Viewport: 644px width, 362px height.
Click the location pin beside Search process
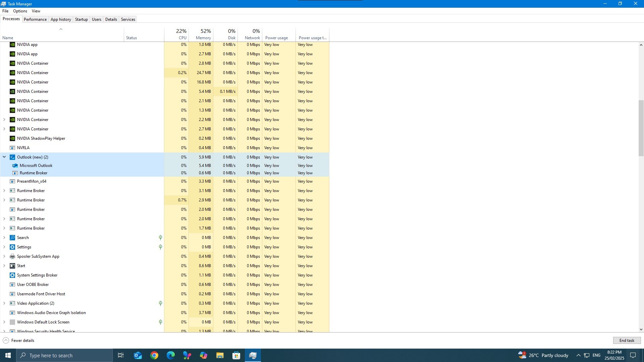pyautogui.click(x=160, y=237)
